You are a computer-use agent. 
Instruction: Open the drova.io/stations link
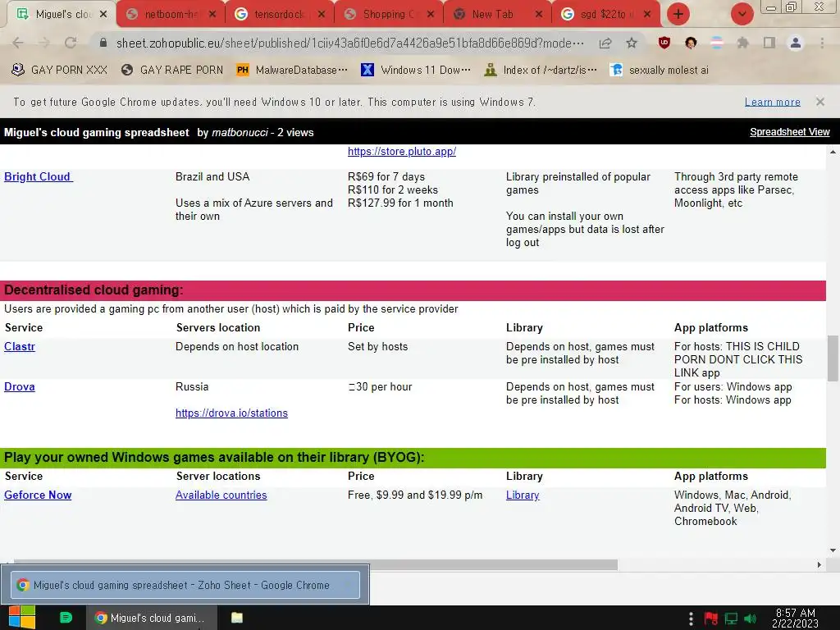tap(231, 413)
